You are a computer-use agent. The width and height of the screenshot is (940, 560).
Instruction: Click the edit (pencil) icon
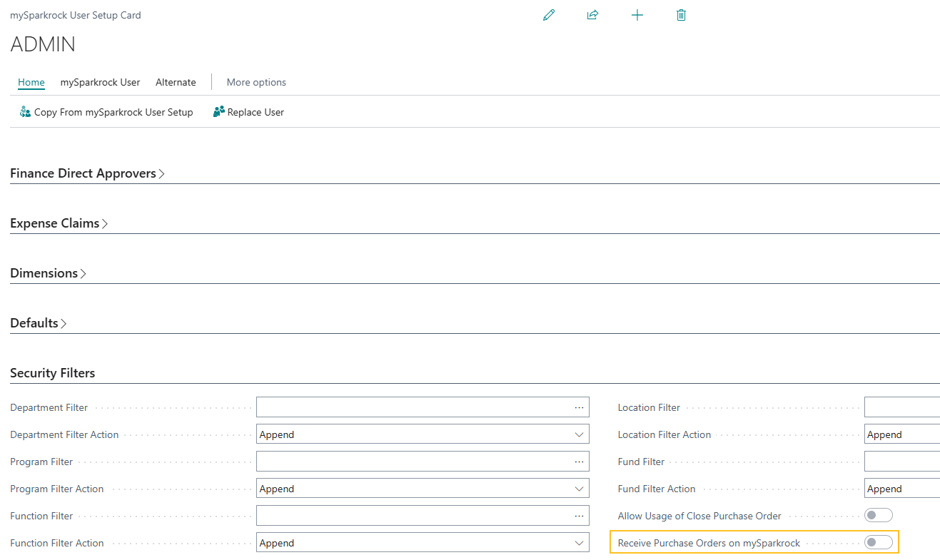(x=548, y=14)
